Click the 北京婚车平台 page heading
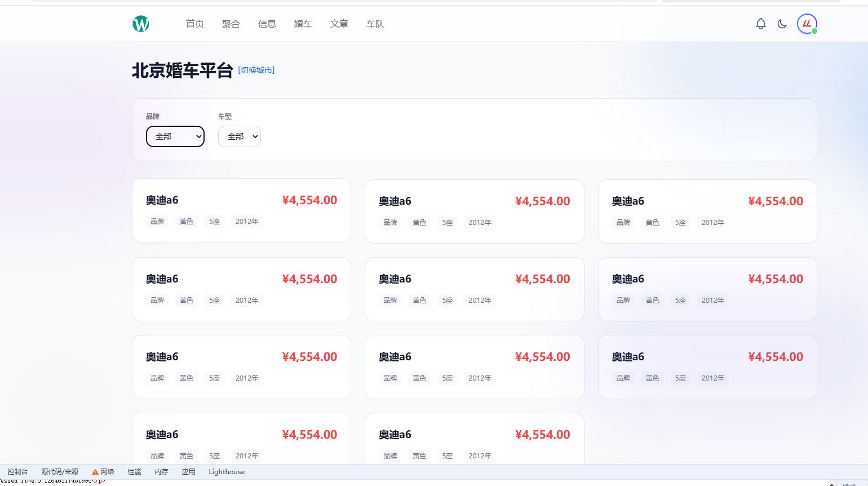868x486 pixels. [183, 70]
